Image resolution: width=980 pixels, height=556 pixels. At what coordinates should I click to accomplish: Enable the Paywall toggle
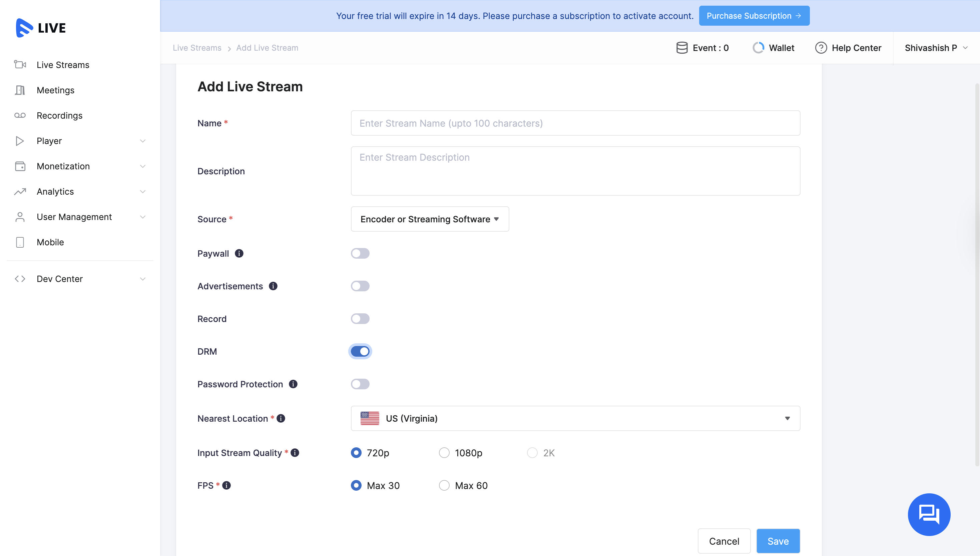(360, 254)
